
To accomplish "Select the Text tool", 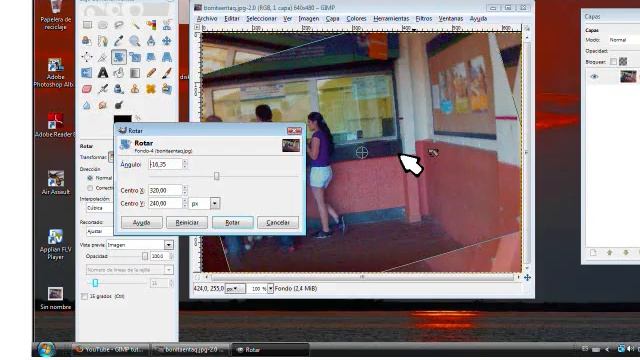I will [103, 73].
